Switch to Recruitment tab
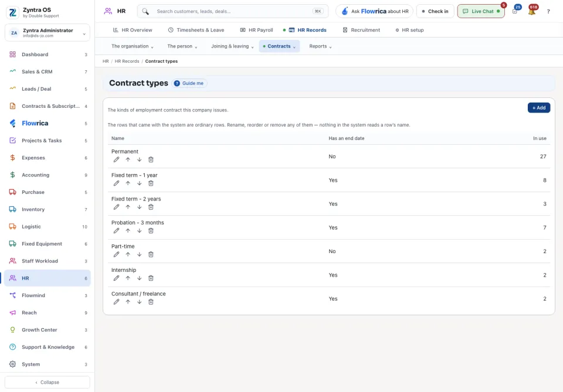563x392 pixels. [x=361, y=30]
